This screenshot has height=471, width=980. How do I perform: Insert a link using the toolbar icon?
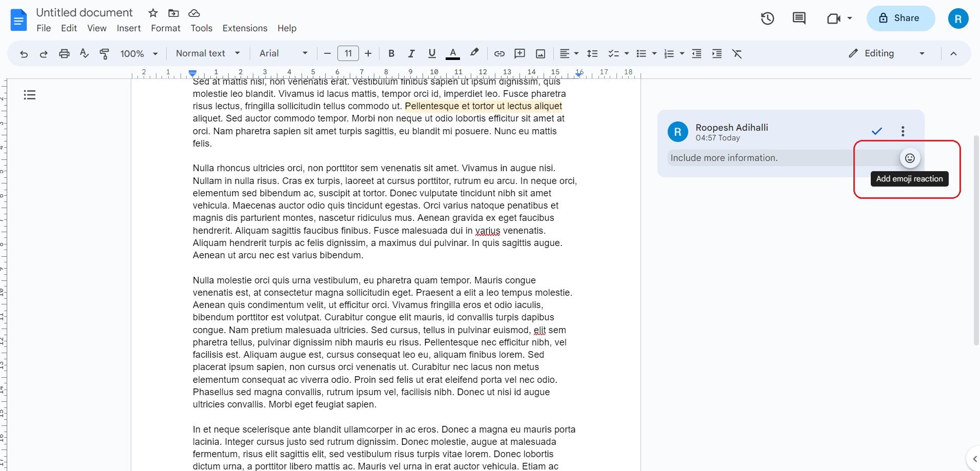[x=499, y=53]
